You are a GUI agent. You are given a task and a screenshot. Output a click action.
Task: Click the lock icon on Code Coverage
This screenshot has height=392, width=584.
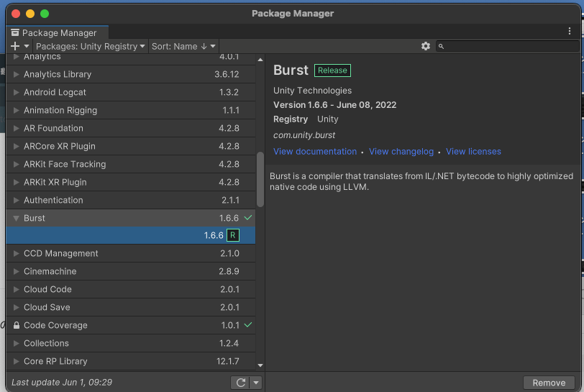17,325
